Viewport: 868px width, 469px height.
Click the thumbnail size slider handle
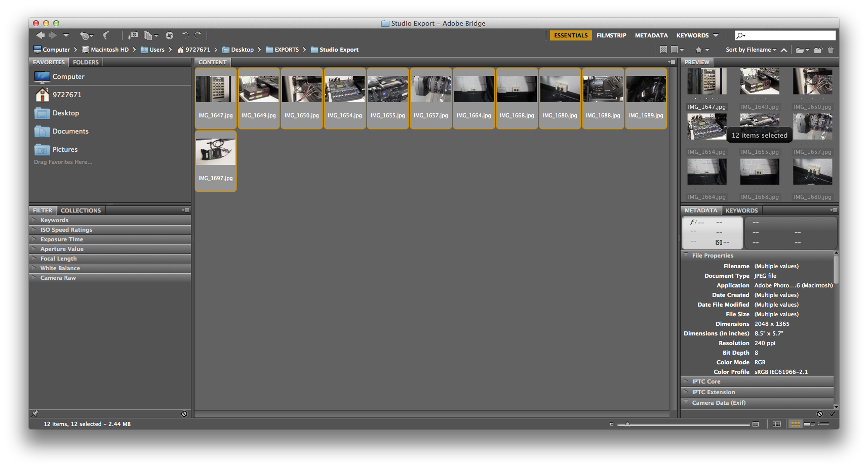(627, 424)
